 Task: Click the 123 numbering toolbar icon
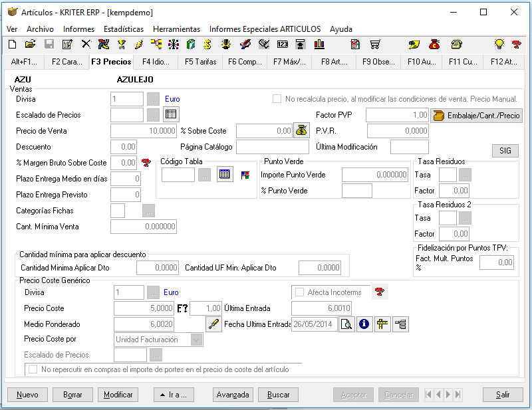tap(282, 45)
